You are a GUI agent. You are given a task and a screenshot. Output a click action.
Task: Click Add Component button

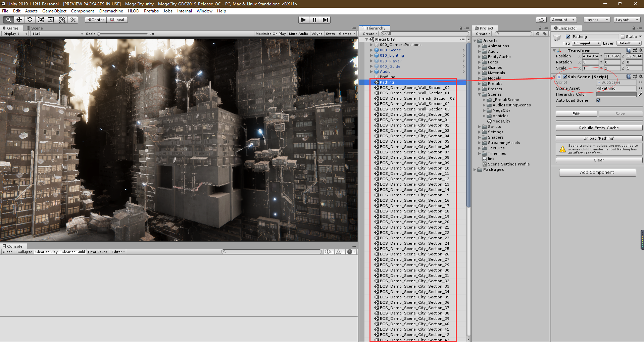(x=597, y=173)
